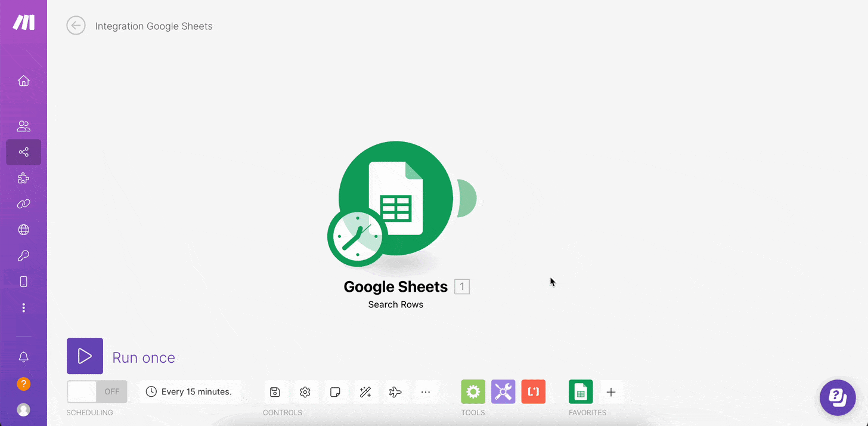Open orange Text parser brackets icon
This screenshot has height=426, width=868.
pyautogui.click(x=534, y=392)
